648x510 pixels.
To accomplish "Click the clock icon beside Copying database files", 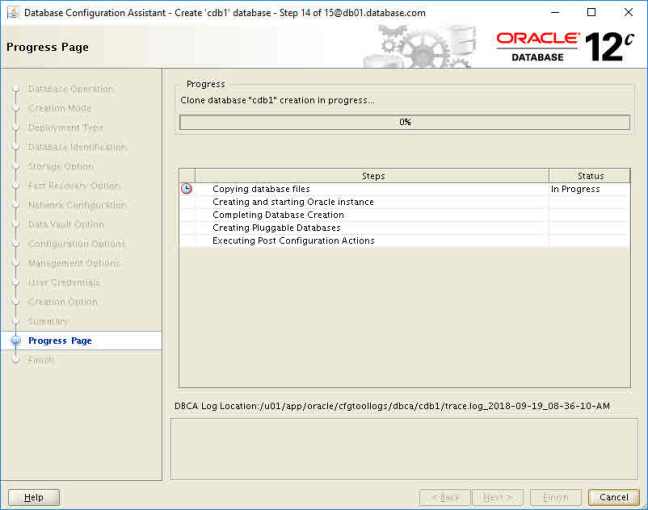I will [x=186, y=189].
